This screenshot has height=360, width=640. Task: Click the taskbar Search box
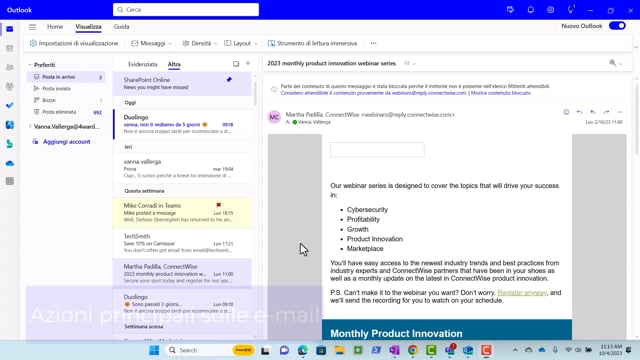pyautogui.click(x=210, y=350)
